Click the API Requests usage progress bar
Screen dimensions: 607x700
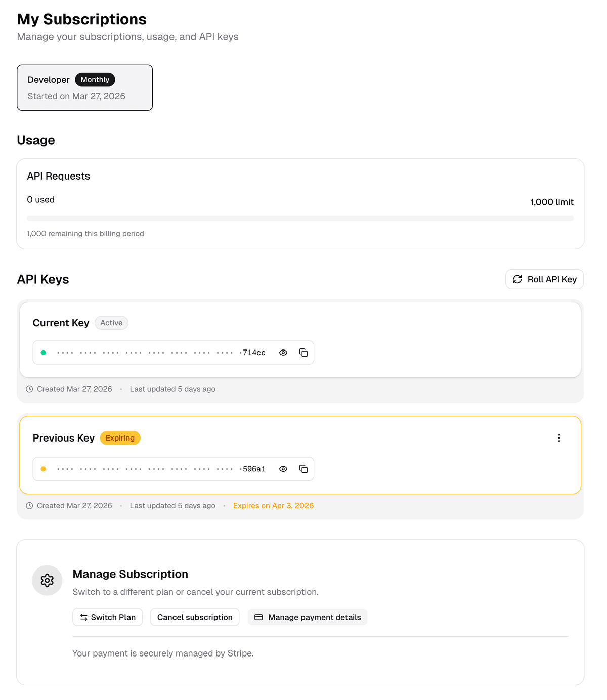tap(300, 218)
